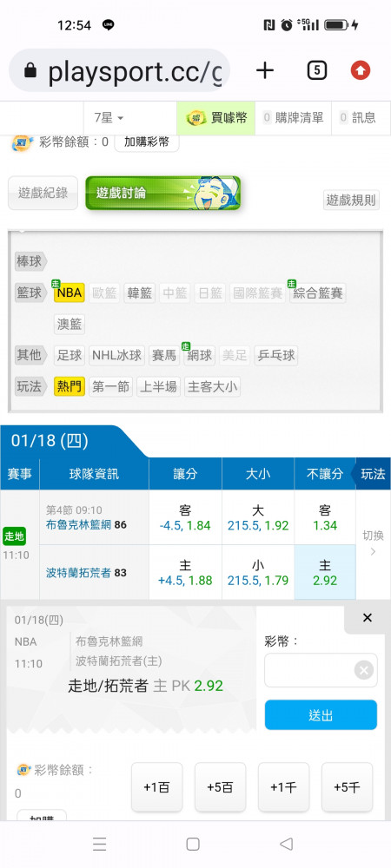391x868 pixels.
Task: Tap the 買噱幣 coin icon
Action: (195, 117)
